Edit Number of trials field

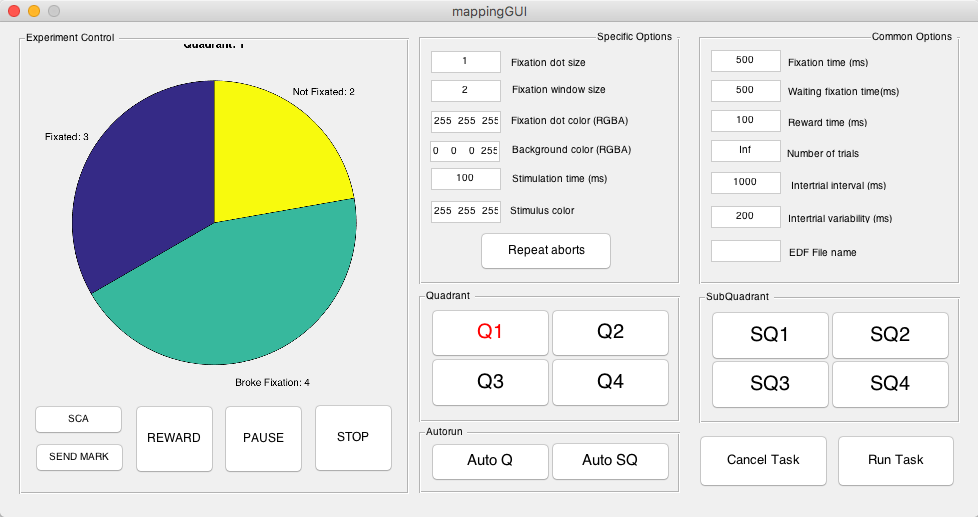(x=745, y=150)
